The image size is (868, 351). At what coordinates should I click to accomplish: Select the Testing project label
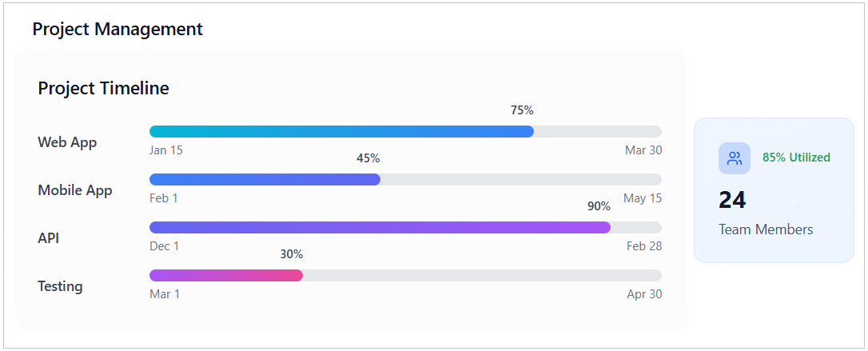click(60, 286)
